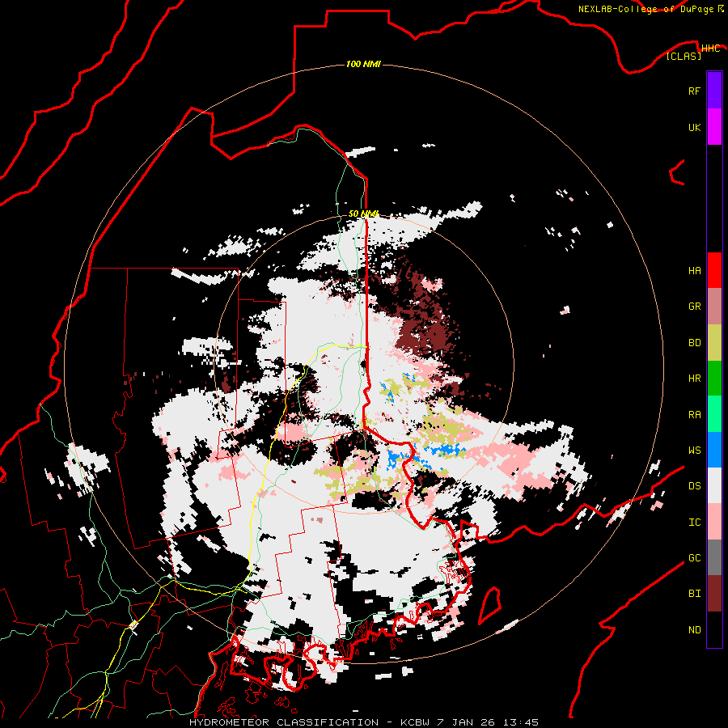Viewport: 728px width, 728px height.
Task: Click the RA light green swatch
Action: (x=714, y=414)
